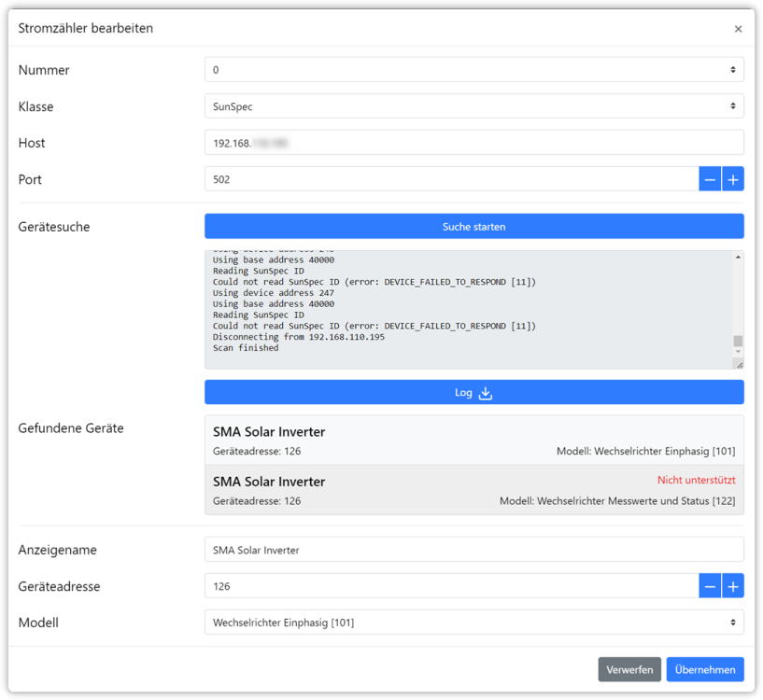
Task: Increase Geräteadresse with plus button
Action: pyautogui.click(x=733, y=586)
